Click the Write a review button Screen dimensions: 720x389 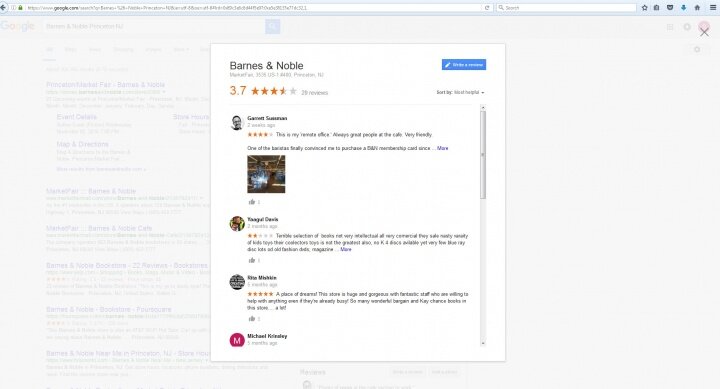pos(464,65)
